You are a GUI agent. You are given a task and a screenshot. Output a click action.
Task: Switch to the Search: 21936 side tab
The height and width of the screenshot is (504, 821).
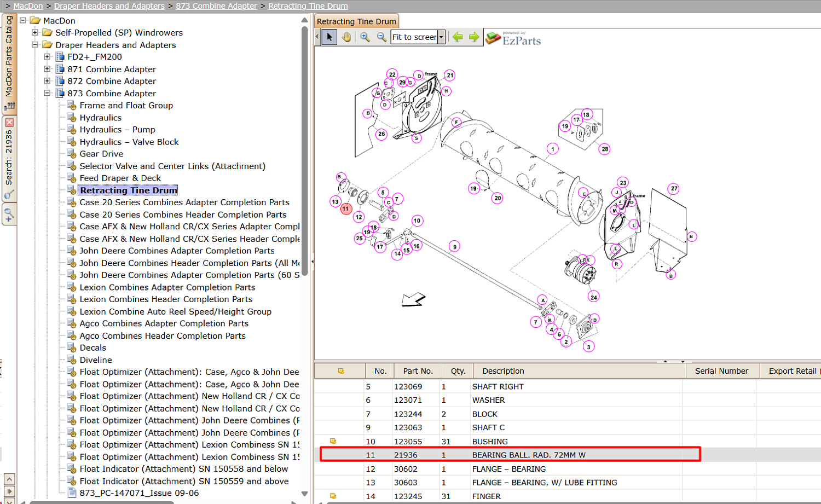coord(9,159)
